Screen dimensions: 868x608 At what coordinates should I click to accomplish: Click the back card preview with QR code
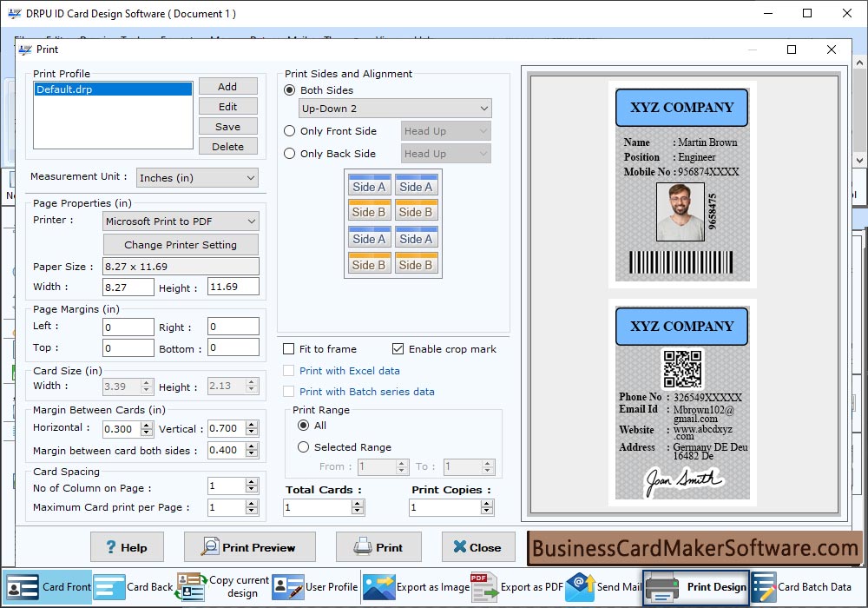682,402
